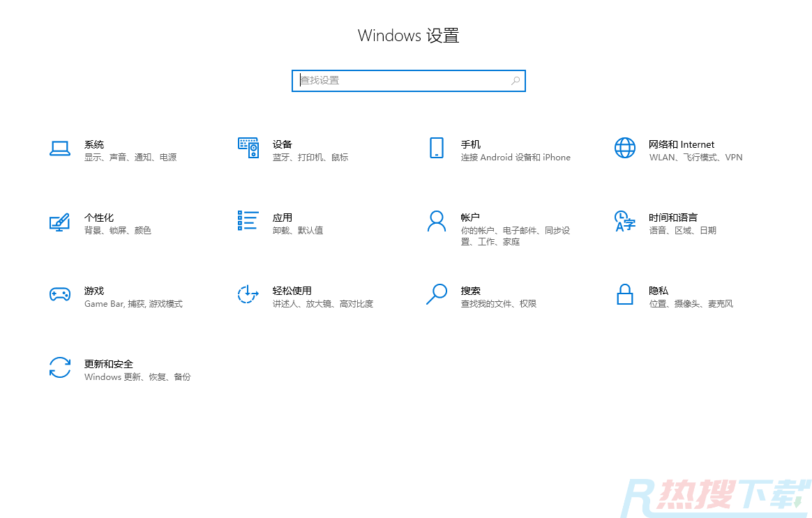Viewport: 812px width, 518px height.
Task: Click the laptop icon for 系统
Action: tap(60, 148)
